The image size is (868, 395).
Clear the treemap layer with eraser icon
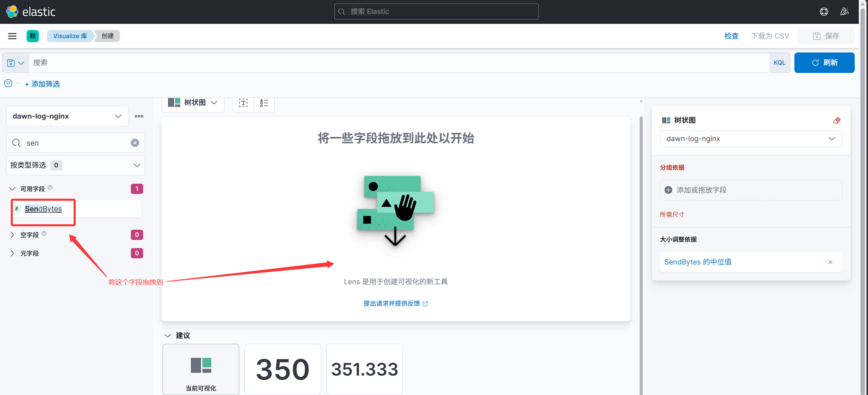coord(837,120)
